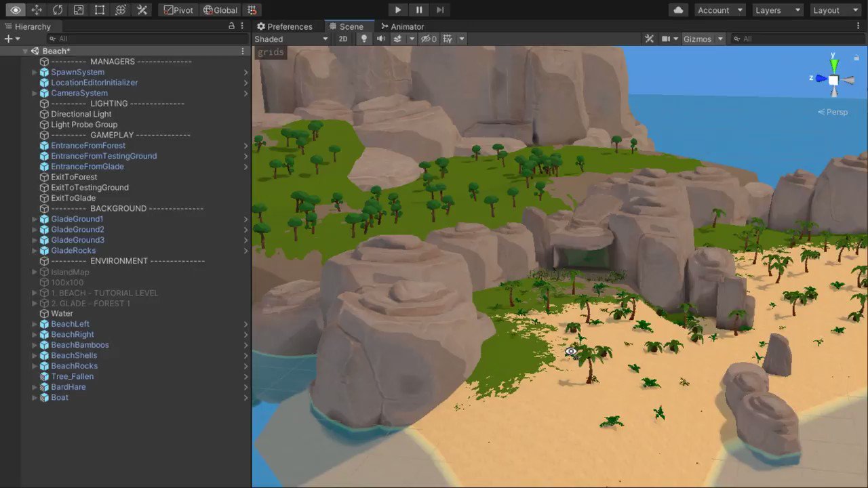
Task: Open Gizmos dropdown arrow
Action: click(x=720, y=39)
